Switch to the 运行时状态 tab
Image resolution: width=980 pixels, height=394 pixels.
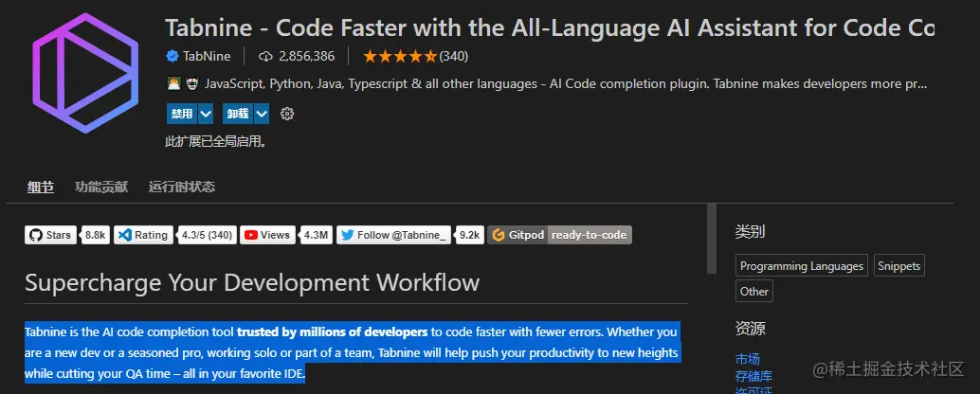click(x=181, y=187)
